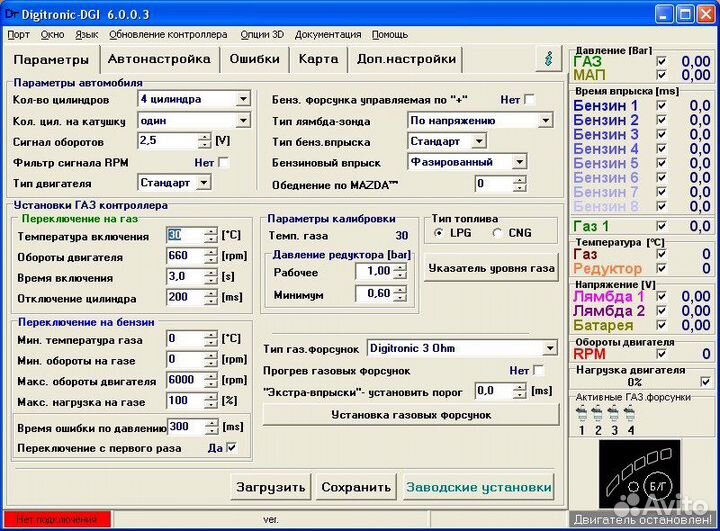This screenshot has height=531, width=720.
Task: Toggle the МАП pressure checkbox
Action: pyautogui.click(x=661, y=74)
